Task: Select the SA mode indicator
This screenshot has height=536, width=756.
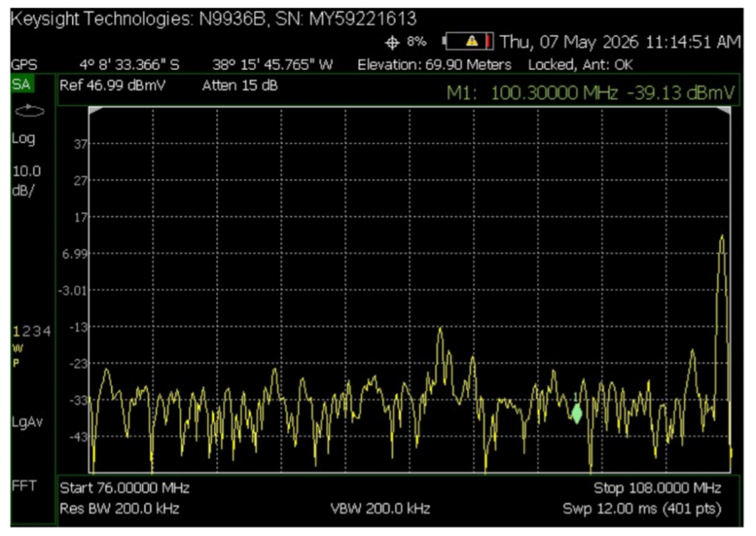Action: coord(21,85)
